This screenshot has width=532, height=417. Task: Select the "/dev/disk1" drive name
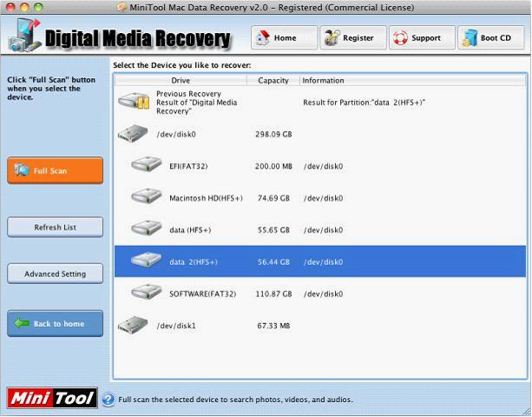tap(176, 326)
